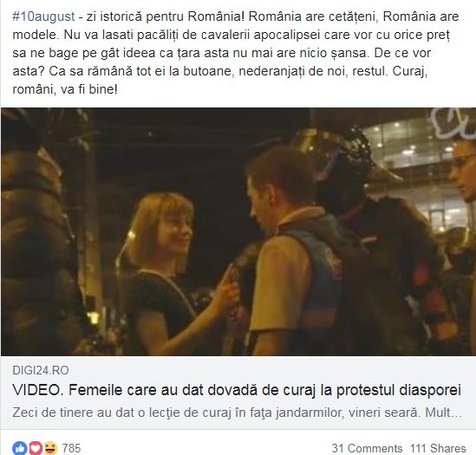Open the Digi24 article preview photo
This screenshot has height=455, width=476.
(x=238, y=231)
